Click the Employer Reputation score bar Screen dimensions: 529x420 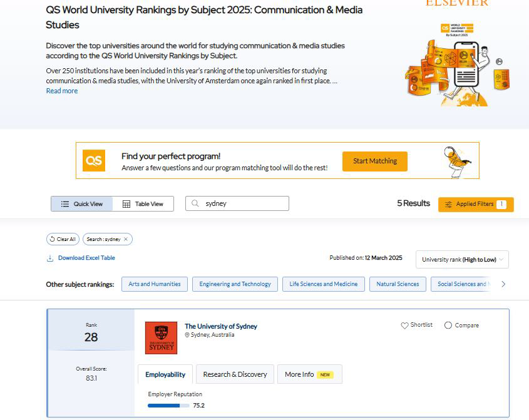[x=168, y=406]
